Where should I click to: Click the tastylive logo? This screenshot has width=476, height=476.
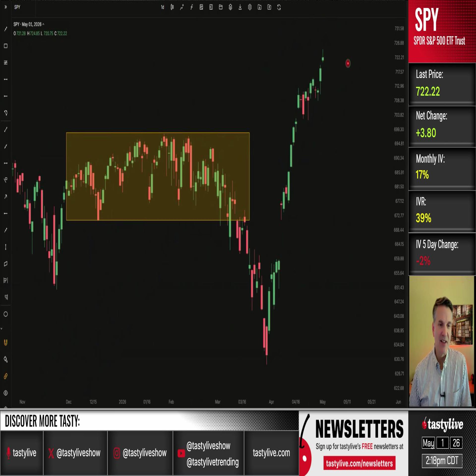[442, 424]
